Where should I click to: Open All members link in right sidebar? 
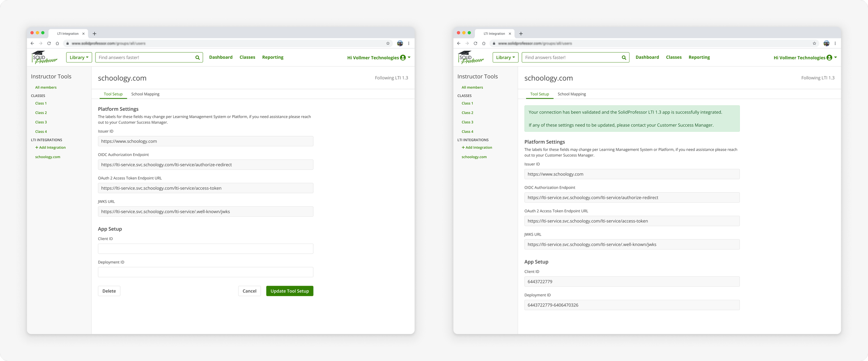472,88
